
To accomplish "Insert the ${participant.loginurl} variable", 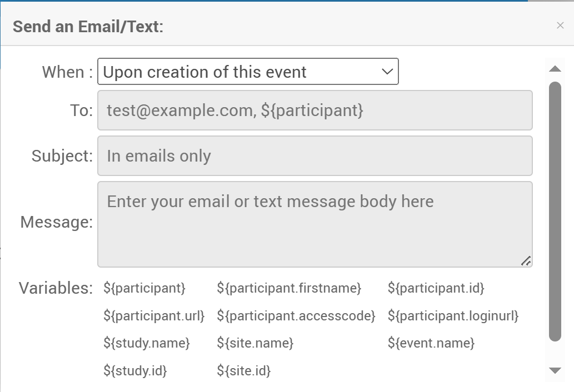I will [453, 316].
